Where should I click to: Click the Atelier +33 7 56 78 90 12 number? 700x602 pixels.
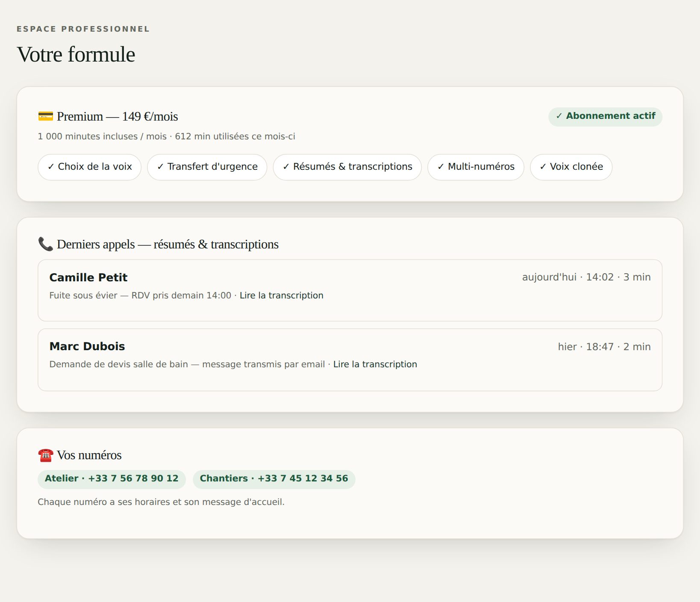(x=112, y=479)
